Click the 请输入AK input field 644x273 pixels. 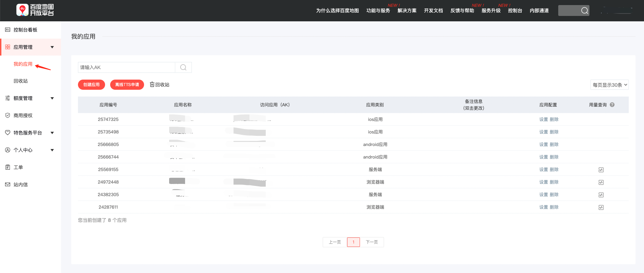(126, 67)
